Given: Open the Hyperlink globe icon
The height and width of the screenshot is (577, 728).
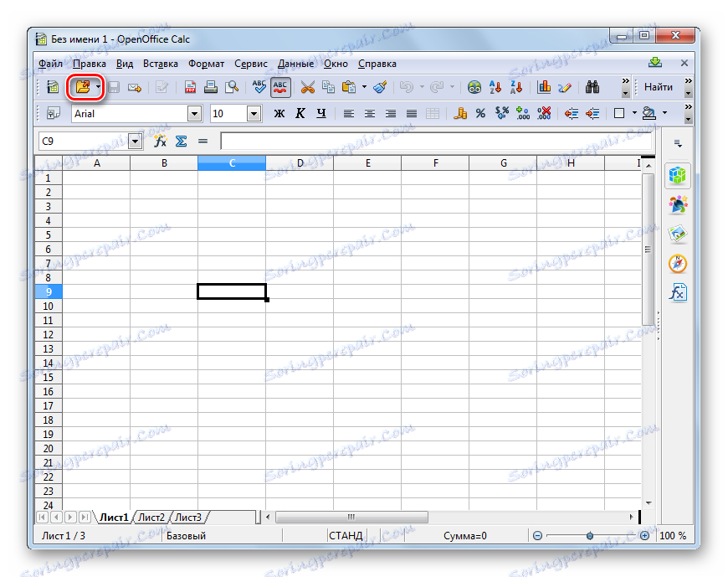Looking at the screenshot, I should point(474,87).
